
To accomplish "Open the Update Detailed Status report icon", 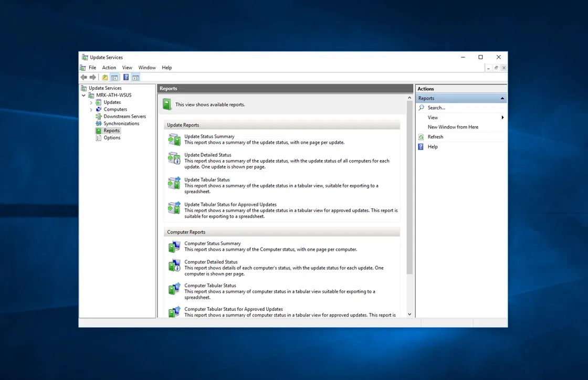I will click(174, 158).
